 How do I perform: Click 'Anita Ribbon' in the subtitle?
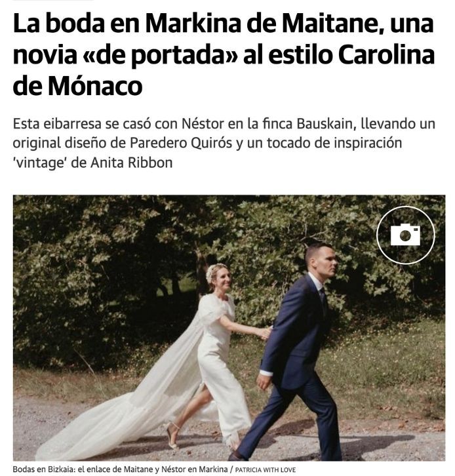pyautogui.click(x=131, y=163)
